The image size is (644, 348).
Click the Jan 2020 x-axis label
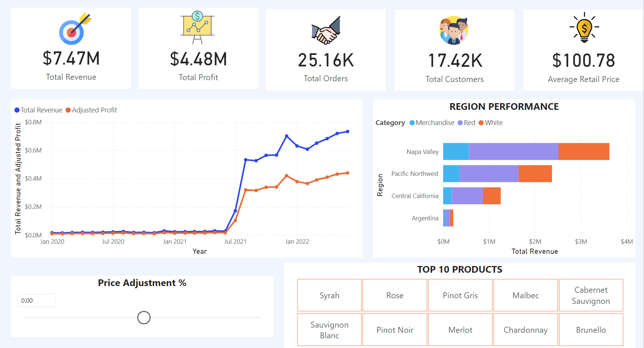52,242
